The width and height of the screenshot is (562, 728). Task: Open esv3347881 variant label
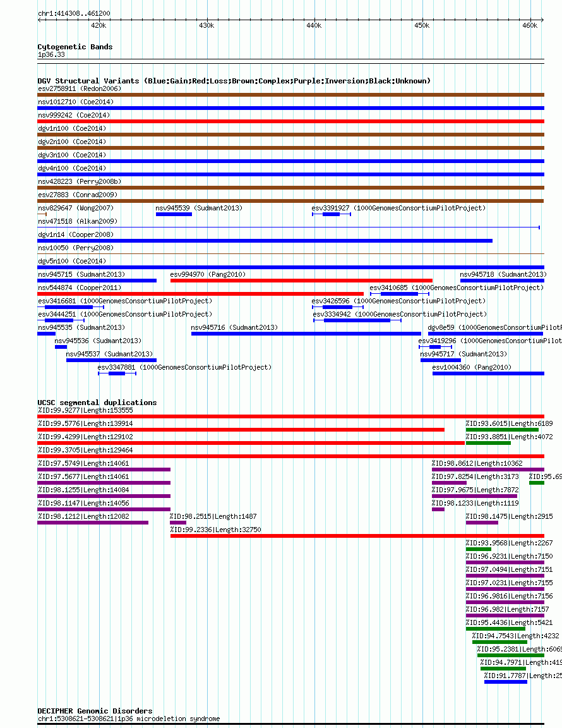coord(185,368)
